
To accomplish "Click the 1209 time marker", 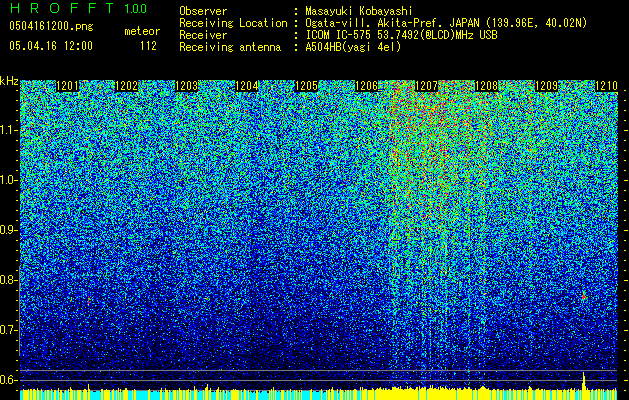I will 546,86.
